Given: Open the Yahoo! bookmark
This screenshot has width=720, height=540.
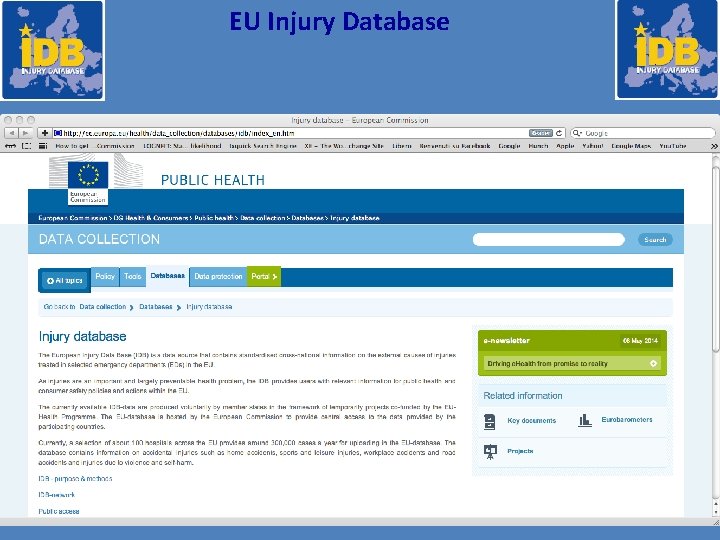Looking at the screenshot, I should pyautogui.click(x=593, y=146).
